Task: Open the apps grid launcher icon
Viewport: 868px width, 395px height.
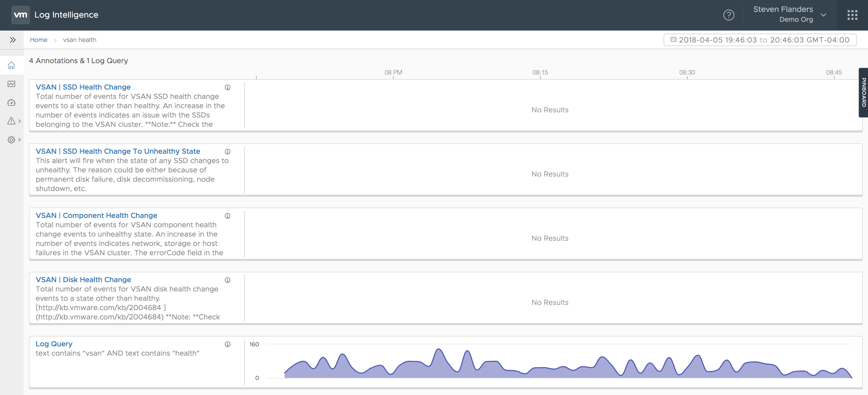Action: (852, 15)
